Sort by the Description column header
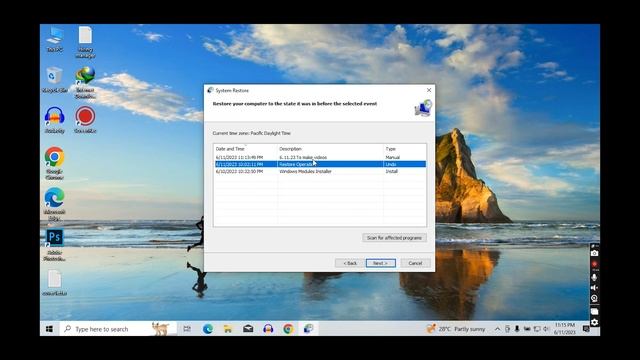The image size is (640, 360). pyautogui.click(x=330, y=149)
